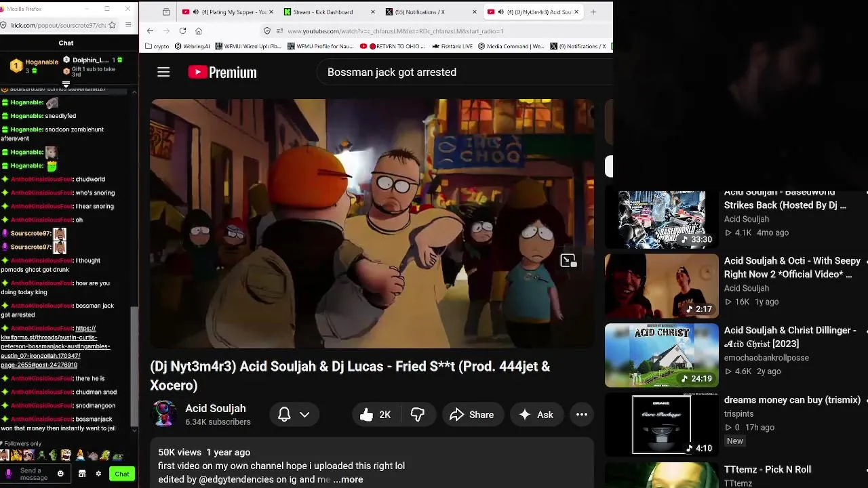868x488 pixels.
Task: Click the tracking protection shield icon
Action: click(267, 31)
